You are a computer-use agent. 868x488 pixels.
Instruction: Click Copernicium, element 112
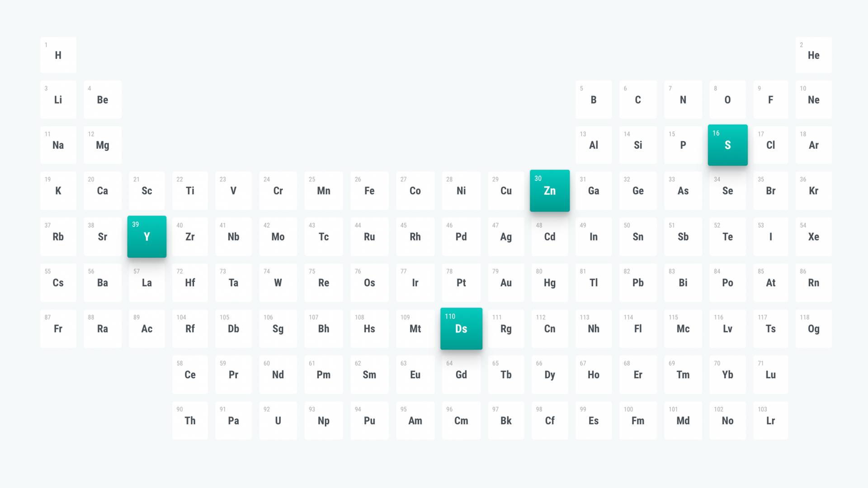click(x=550, y=328)
